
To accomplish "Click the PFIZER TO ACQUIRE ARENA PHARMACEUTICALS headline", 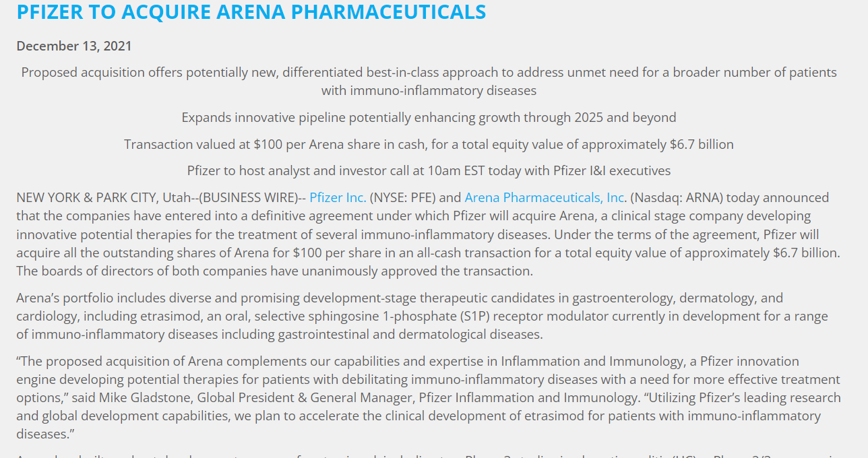I will [x=251, y=11].
